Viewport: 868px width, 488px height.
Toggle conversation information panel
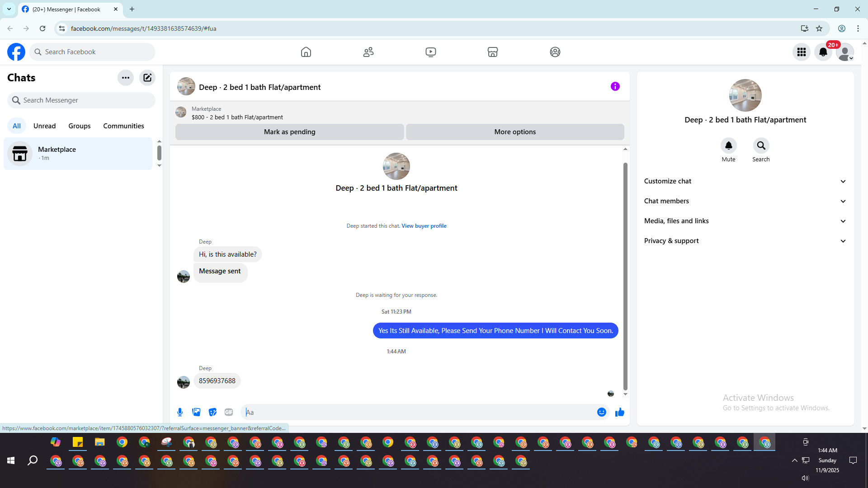pyautogui.click(x=615, y=86)
